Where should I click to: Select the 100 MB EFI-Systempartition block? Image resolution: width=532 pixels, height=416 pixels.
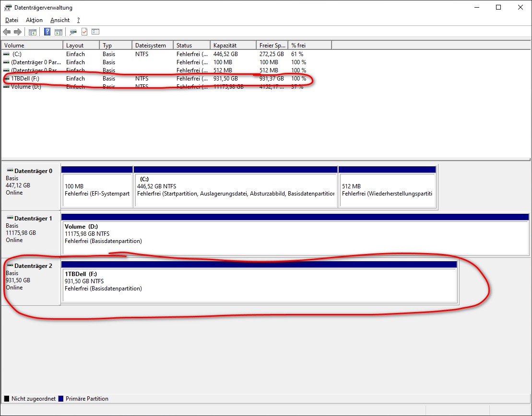coord(97,186)
